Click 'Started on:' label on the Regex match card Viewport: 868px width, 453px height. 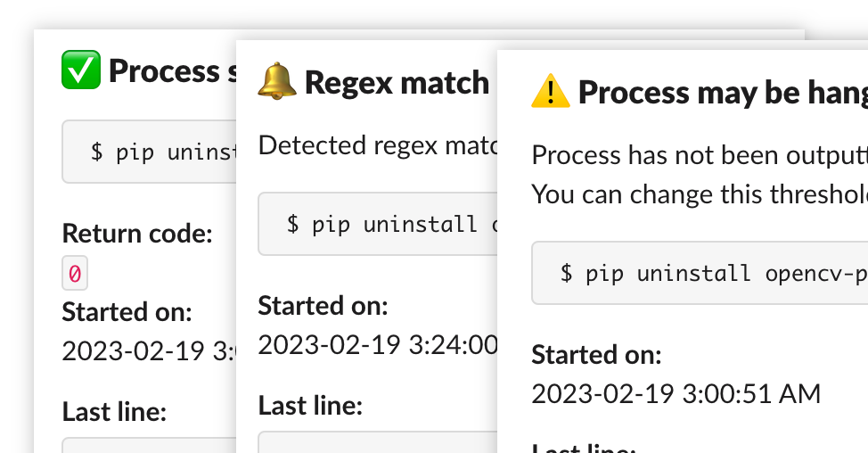323,306
